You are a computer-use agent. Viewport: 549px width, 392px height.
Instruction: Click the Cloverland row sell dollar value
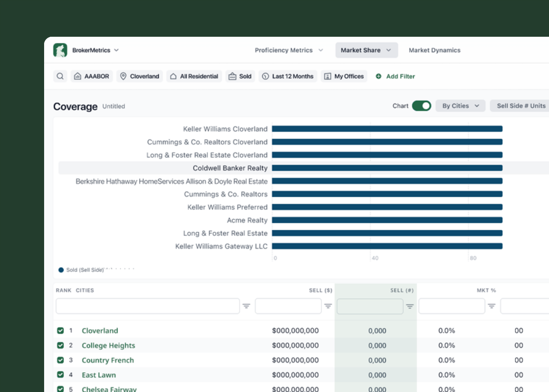(295, 331)
